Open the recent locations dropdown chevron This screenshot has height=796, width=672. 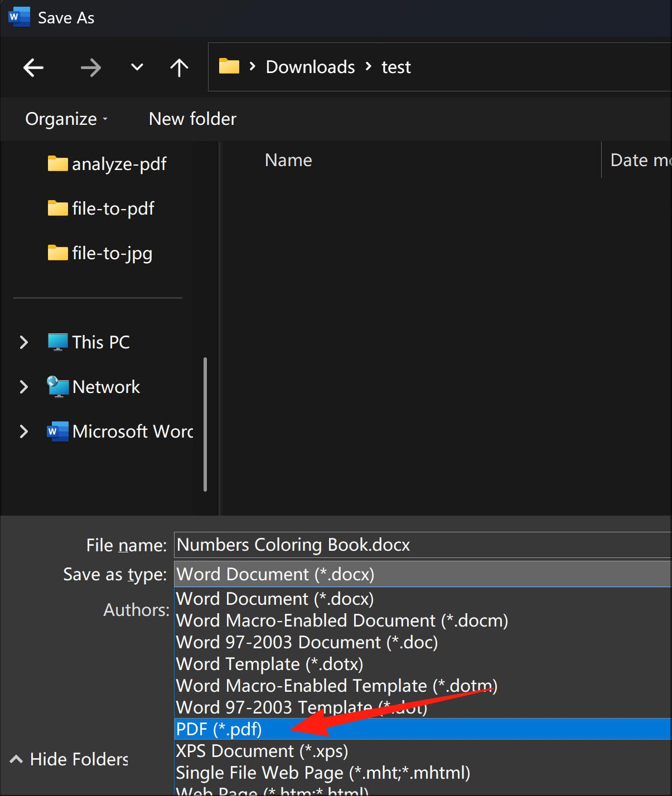[x=137, y=67]
